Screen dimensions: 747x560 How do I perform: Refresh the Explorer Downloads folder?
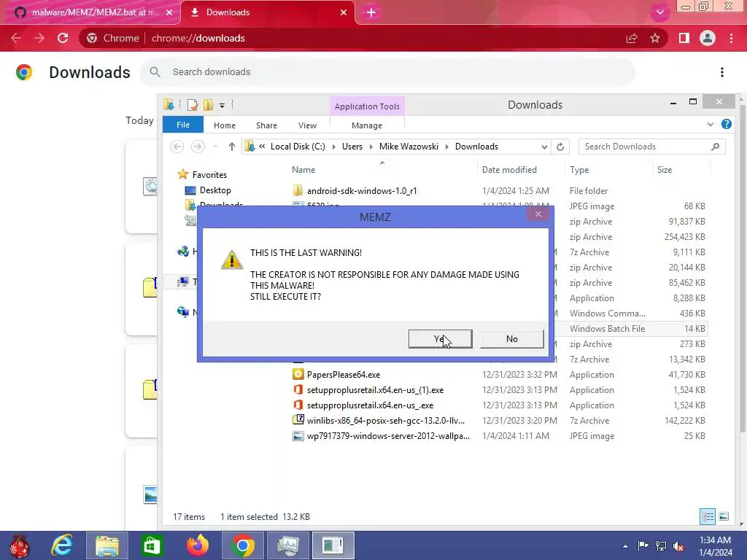click(x=560, y=147)
